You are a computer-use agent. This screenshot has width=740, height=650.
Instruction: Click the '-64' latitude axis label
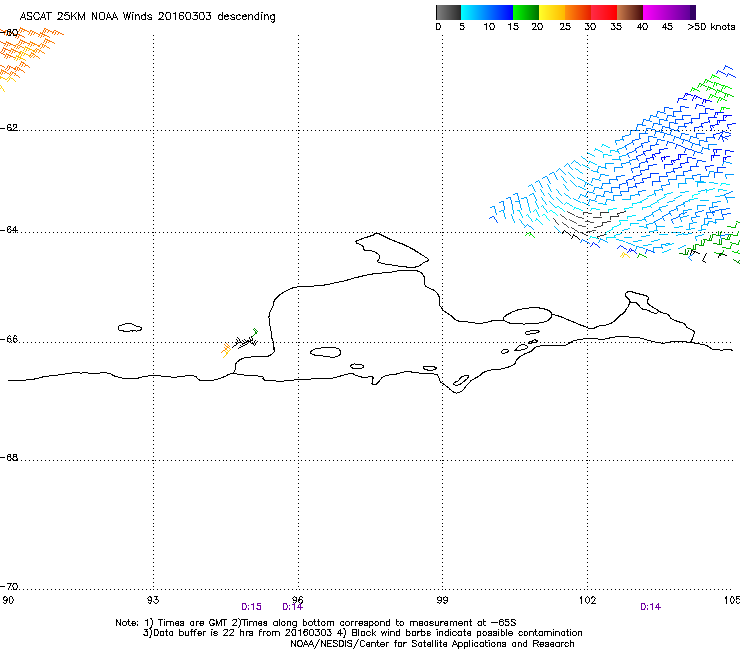tap(9, 230)
